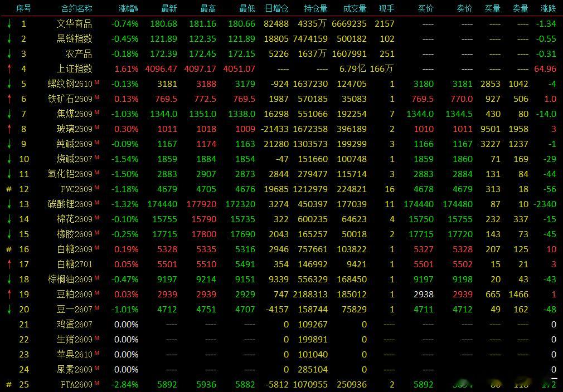Screen dimensions: 563x392
Task: Select the 玻璃2609 contract name
Action: 74,129
